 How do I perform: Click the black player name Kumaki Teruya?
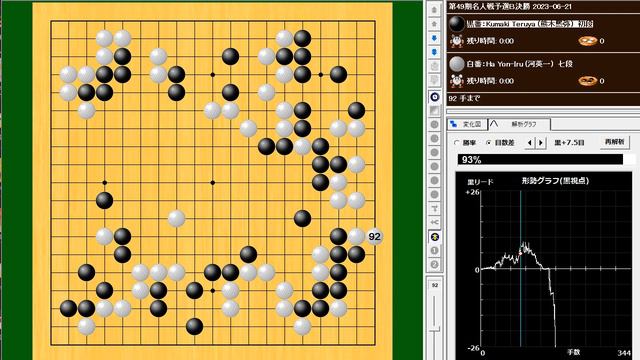[x=530, y=24]
